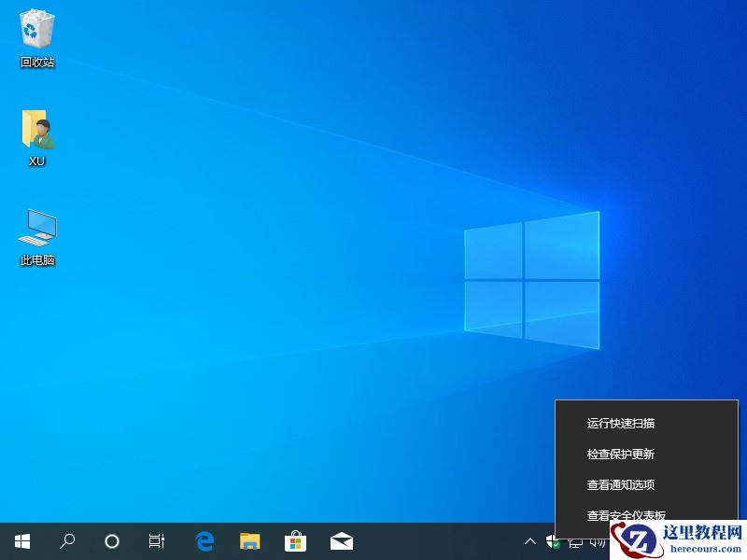Open the XU user folder on desktop

35,133
